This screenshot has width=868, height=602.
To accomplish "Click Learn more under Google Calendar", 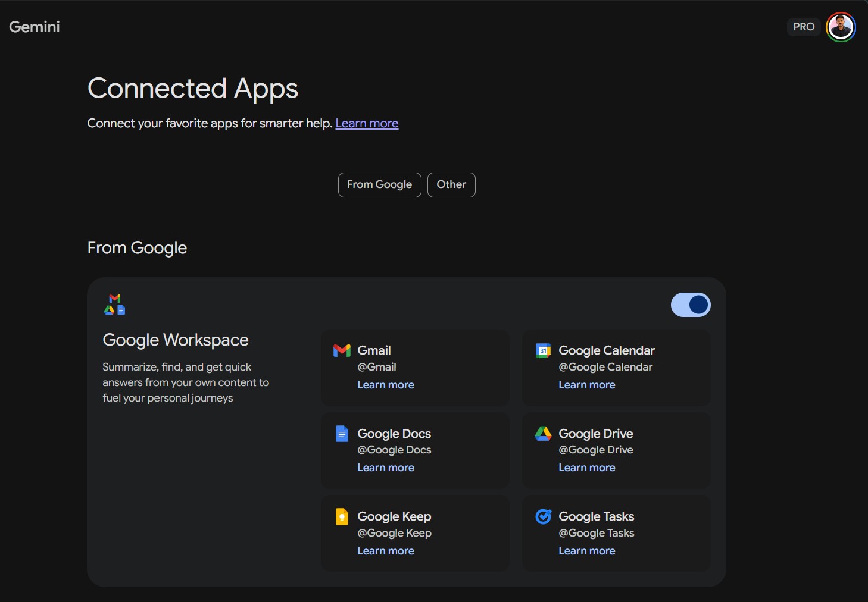I will point(586,385).
